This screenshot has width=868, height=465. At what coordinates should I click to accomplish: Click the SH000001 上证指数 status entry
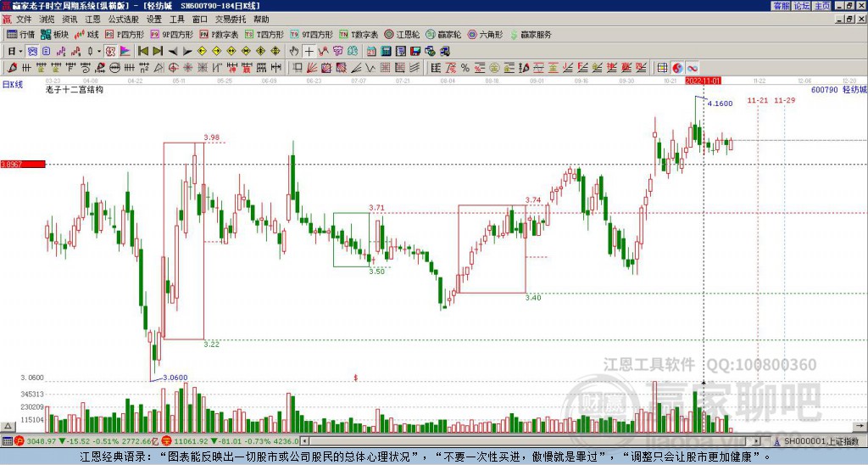point(821,442)
